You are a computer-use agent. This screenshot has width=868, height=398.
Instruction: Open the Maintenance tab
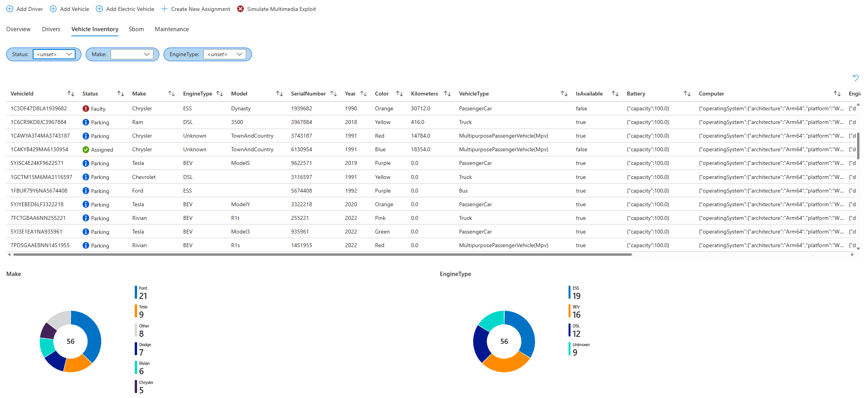172,29
